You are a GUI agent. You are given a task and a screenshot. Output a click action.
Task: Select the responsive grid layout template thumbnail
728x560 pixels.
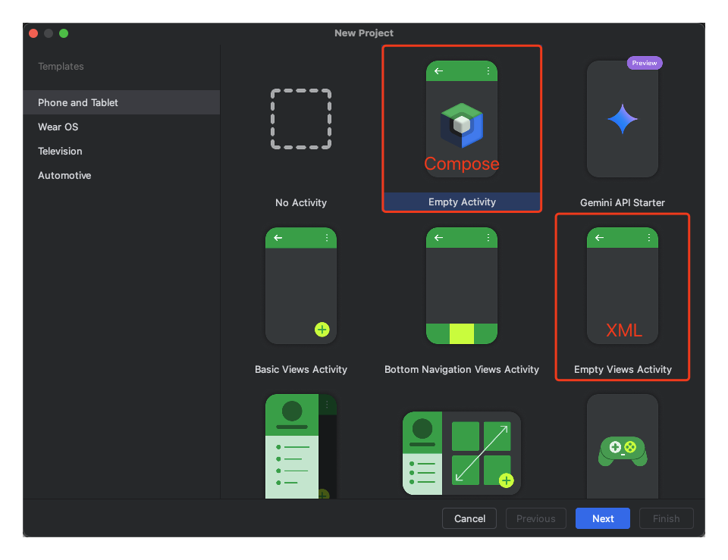pos(462,453)
